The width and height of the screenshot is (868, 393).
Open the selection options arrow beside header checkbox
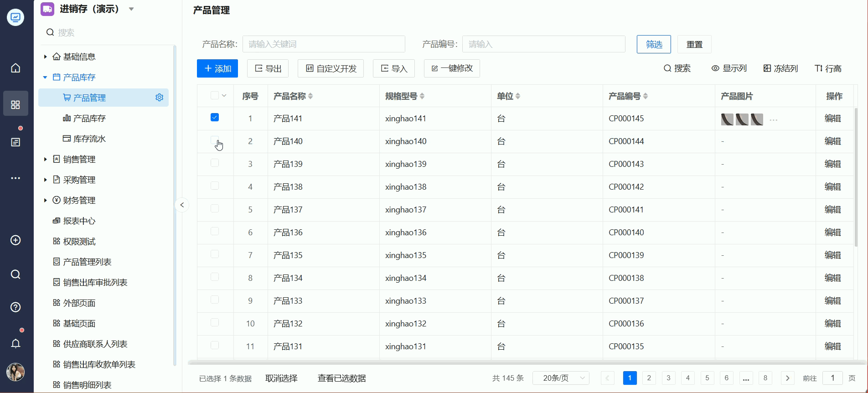(224, 96)
